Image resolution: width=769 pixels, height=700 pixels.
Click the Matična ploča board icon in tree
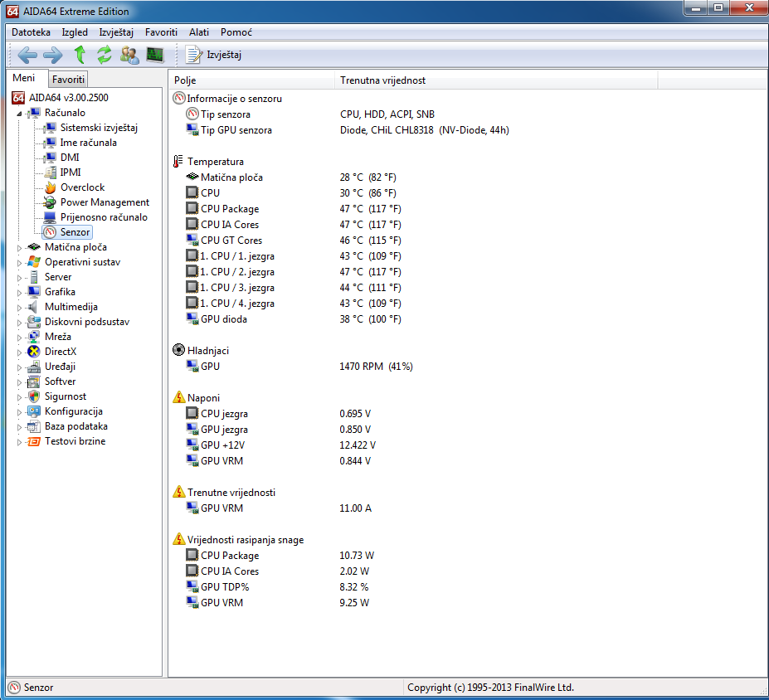pyautogui.click(x=34, y=247)
